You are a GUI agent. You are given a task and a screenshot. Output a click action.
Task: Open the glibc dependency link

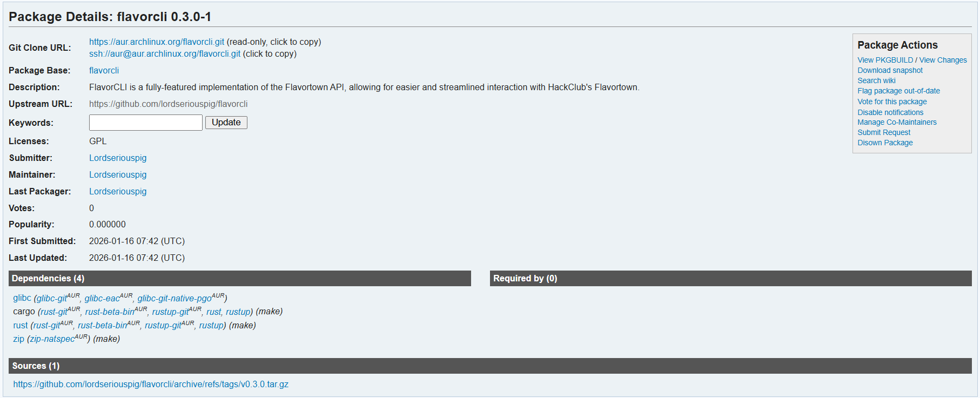point(22,298)
